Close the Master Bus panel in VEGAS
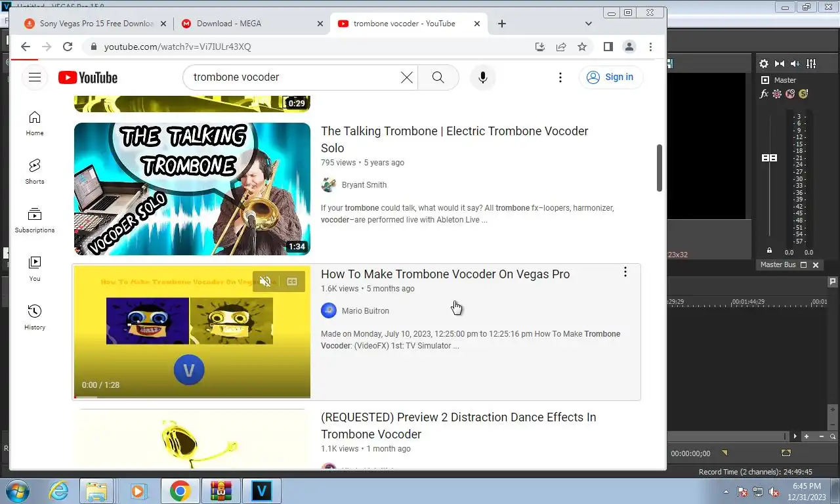Screen dimensions: 840x504 point(816,265)
